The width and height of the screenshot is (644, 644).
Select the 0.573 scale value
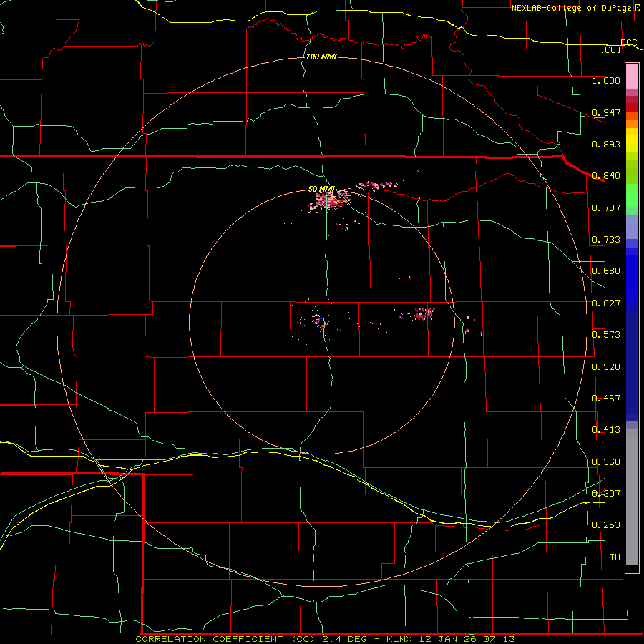(606, 335)
